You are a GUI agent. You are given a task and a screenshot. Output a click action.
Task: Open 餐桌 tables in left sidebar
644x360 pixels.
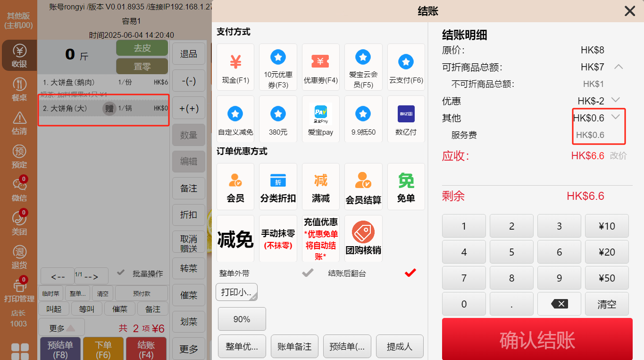[x=19, y=90]
